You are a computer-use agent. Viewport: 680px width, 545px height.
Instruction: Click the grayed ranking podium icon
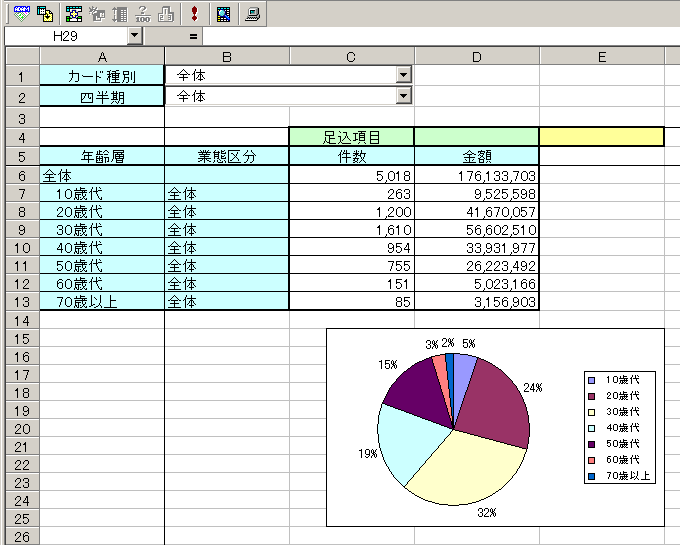click(x=166, y=13)
